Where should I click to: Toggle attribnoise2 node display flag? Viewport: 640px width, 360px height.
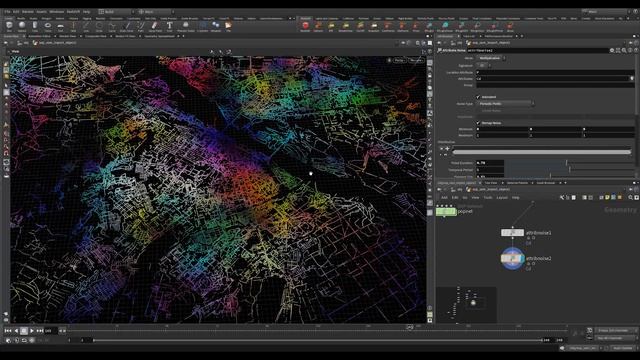click(x=522, y=258)
